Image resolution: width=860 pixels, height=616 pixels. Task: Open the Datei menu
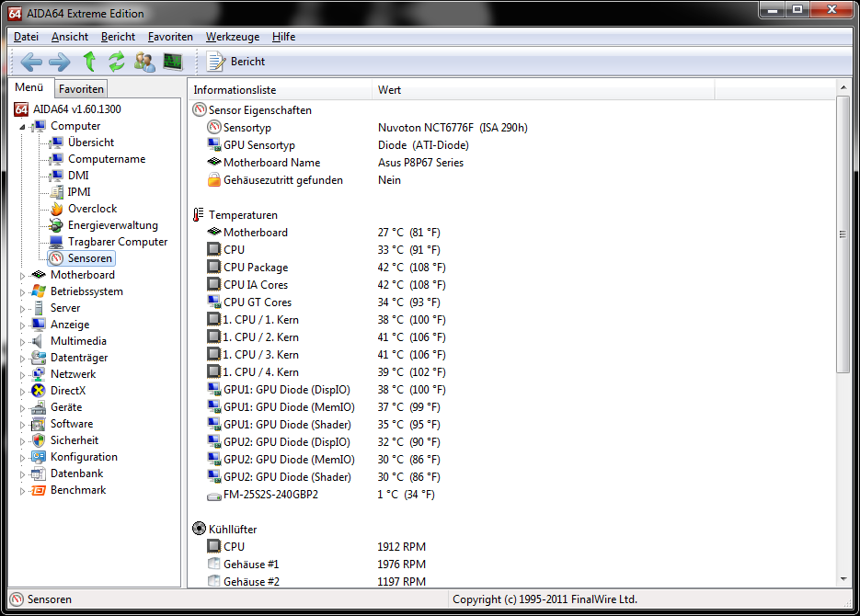[26, 37]
